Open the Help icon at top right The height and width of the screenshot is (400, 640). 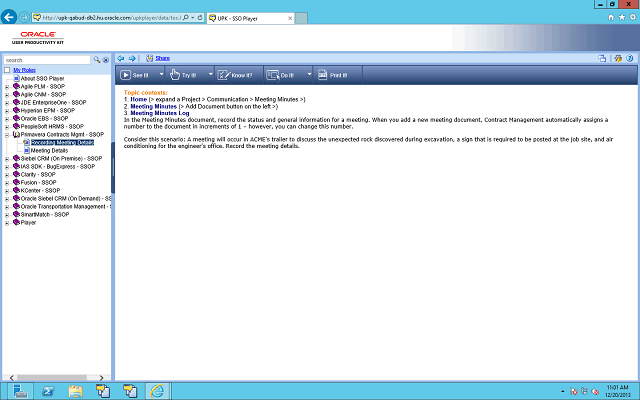point(631,59)
